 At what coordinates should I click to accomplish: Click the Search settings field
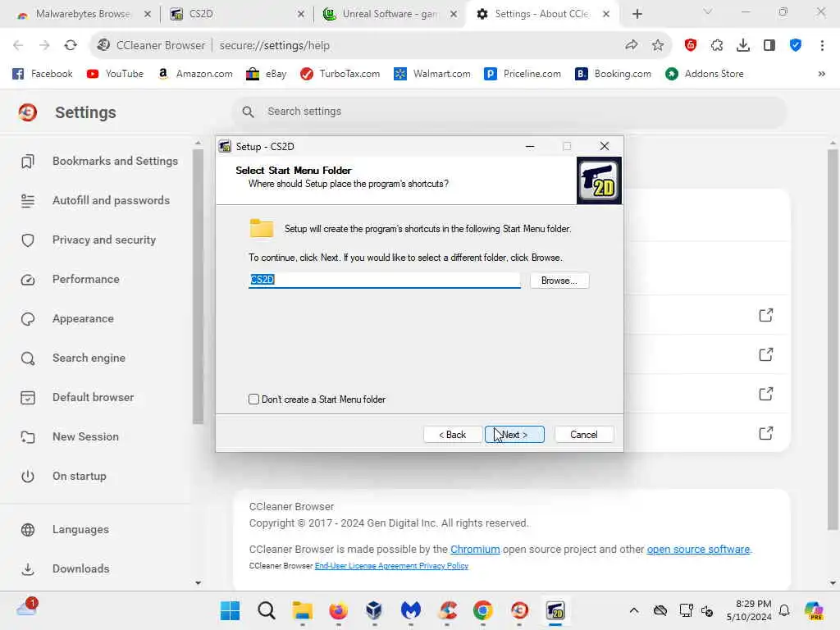[509, 112]
